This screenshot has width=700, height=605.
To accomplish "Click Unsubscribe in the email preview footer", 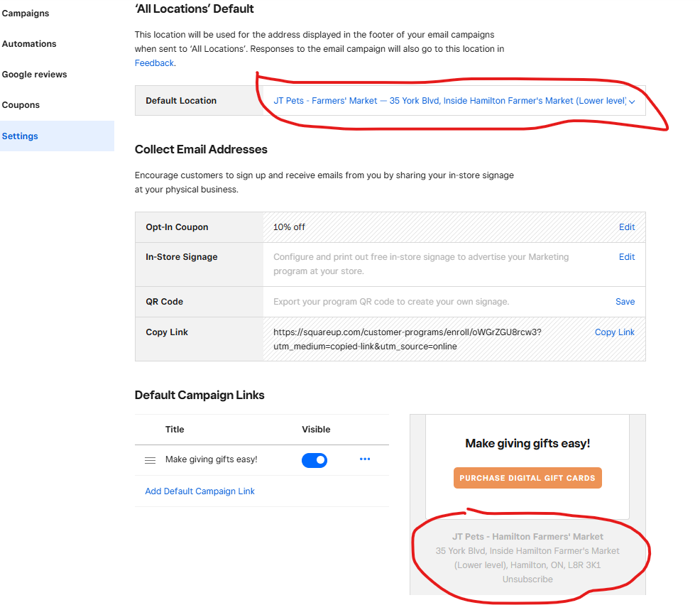I will 527,579.
